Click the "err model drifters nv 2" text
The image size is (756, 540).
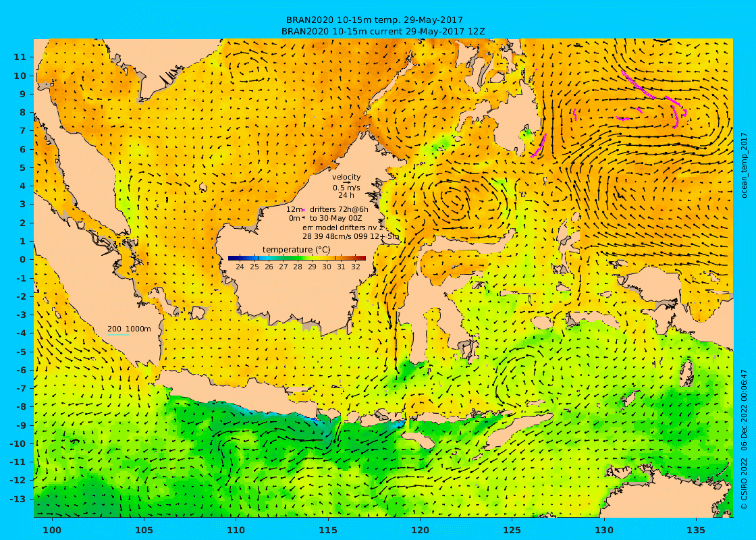click(x=343, y=227)
